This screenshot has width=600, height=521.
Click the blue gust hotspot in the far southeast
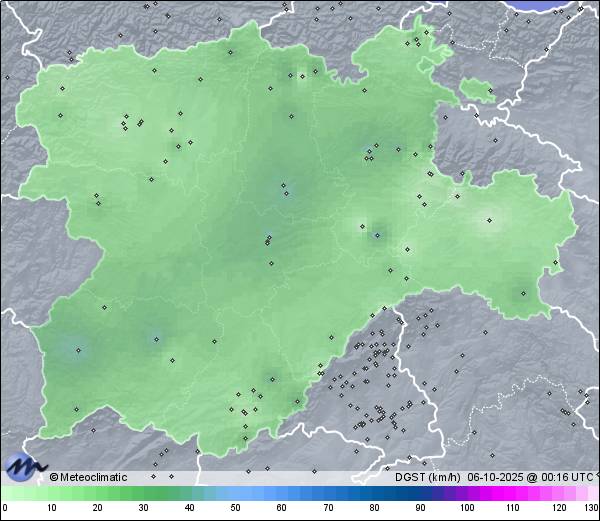tap(522, 293)
